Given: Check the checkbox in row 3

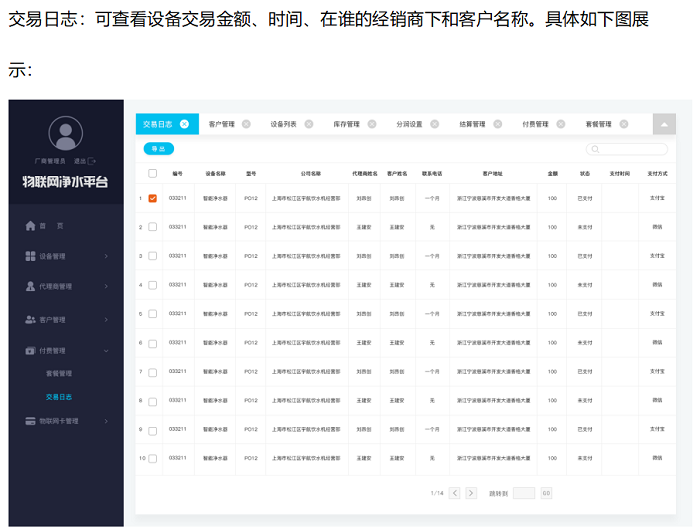Looking at the screenshot, I should click(153, 256).
